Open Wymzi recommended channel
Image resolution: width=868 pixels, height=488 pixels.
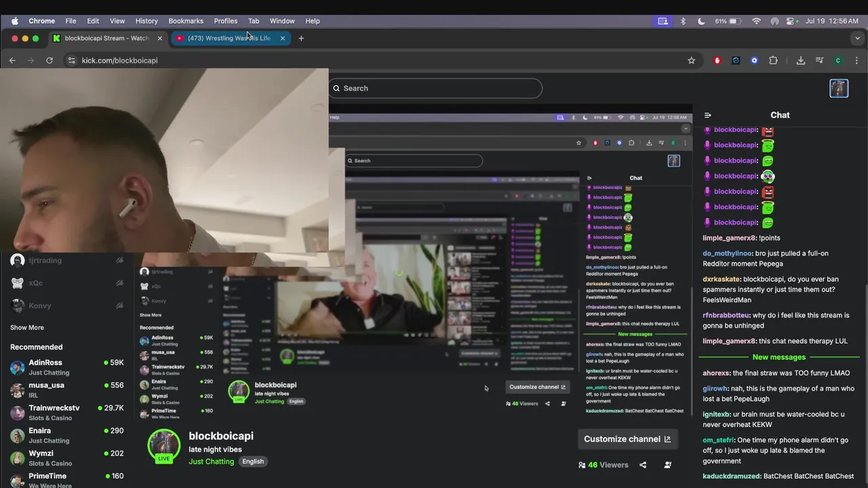[x=66, y=457]
